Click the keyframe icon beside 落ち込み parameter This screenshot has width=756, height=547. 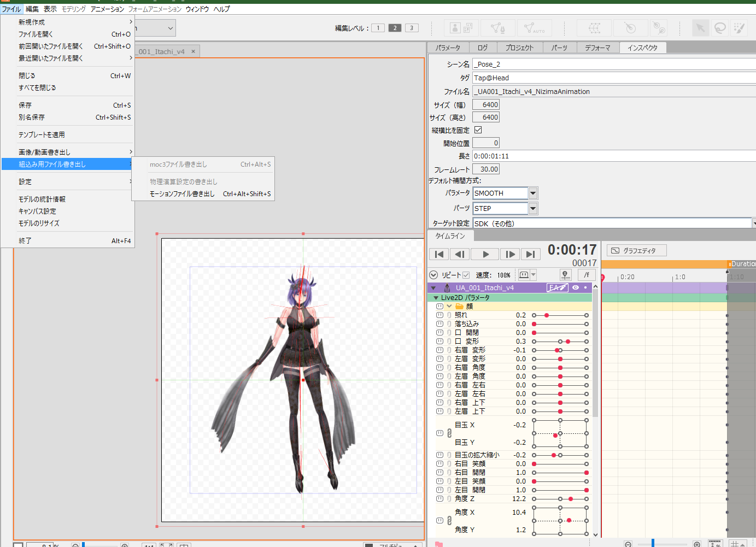point(439,324)
